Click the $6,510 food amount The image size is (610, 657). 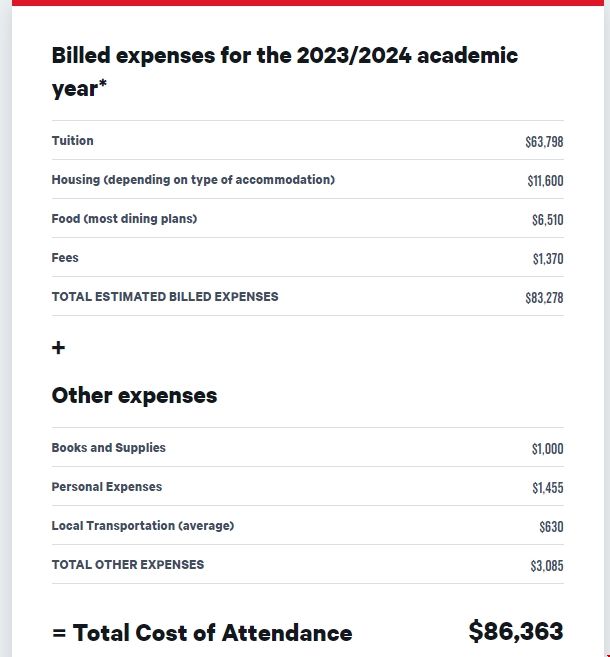[547, 220]
